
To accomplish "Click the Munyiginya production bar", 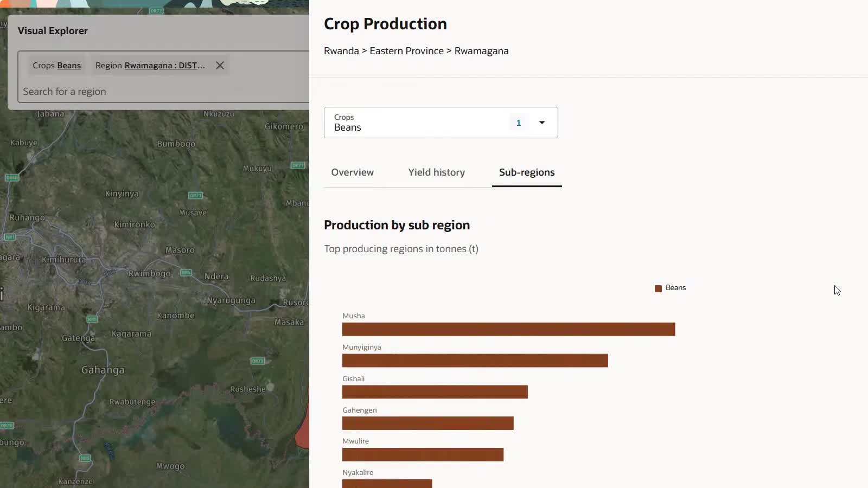I will [x=475, y=361].
